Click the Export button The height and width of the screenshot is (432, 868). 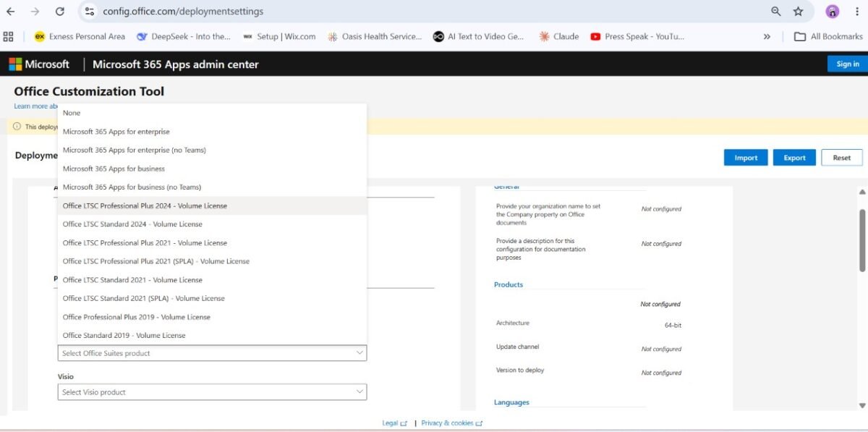tap(794, 158)
